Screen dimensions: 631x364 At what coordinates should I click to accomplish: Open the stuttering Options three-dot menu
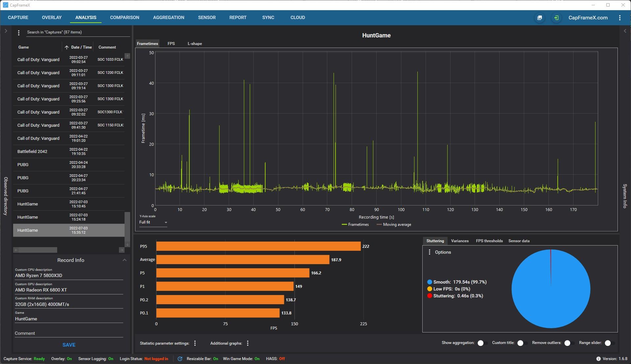[429, 252]
